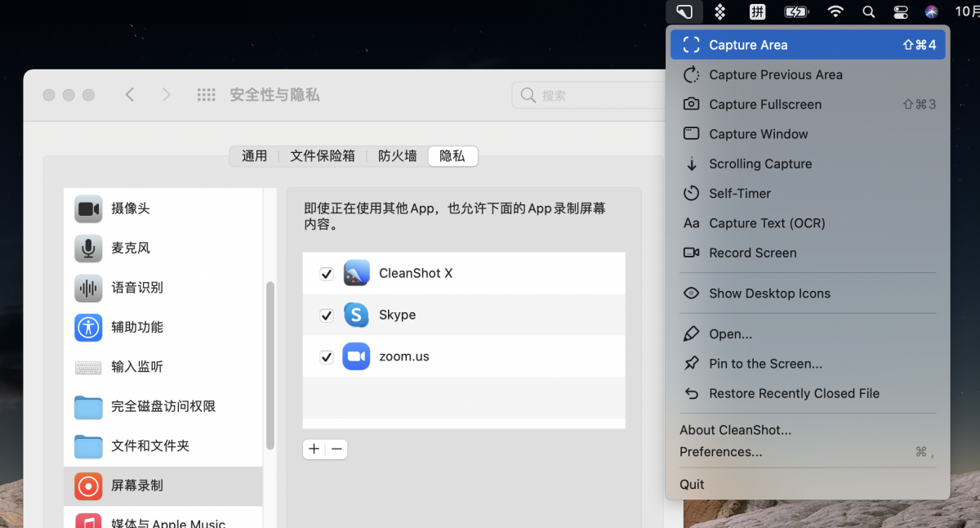980x528 pixels.
Task: Click the Scrolling Capture arrow icon
Action: tap(692, 163)
